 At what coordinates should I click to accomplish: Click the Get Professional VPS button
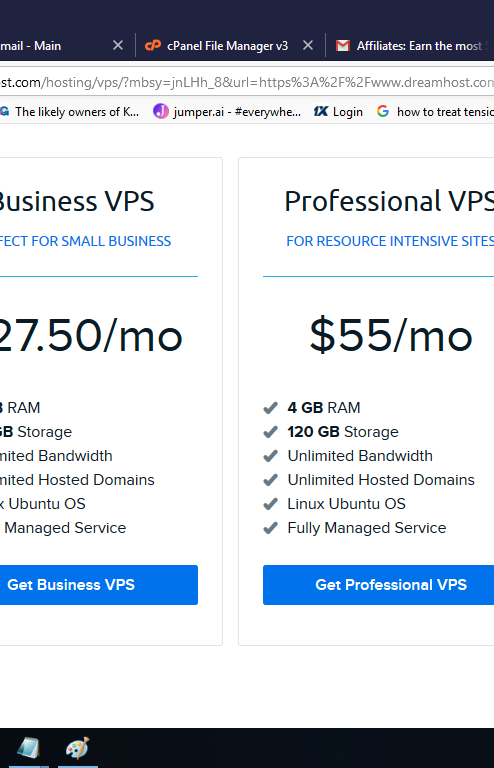[x=378, y=585]
